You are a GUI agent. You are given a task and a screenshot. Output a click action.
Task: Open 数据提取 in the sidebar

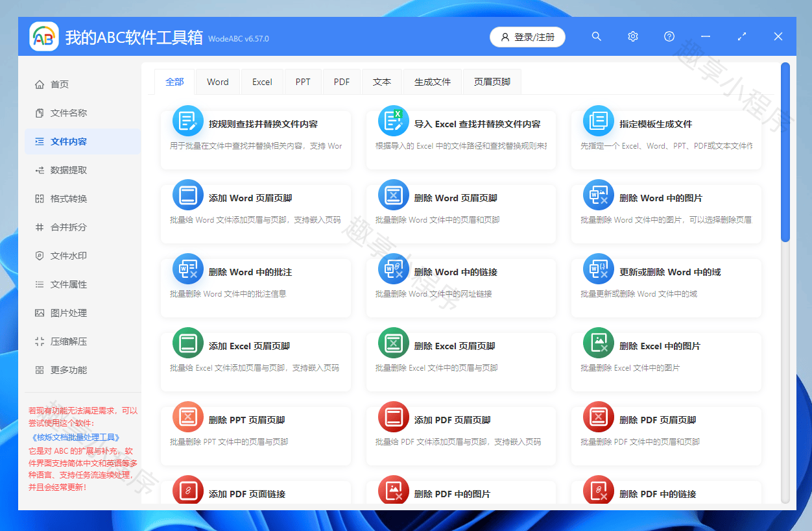(x=82, y=170)
